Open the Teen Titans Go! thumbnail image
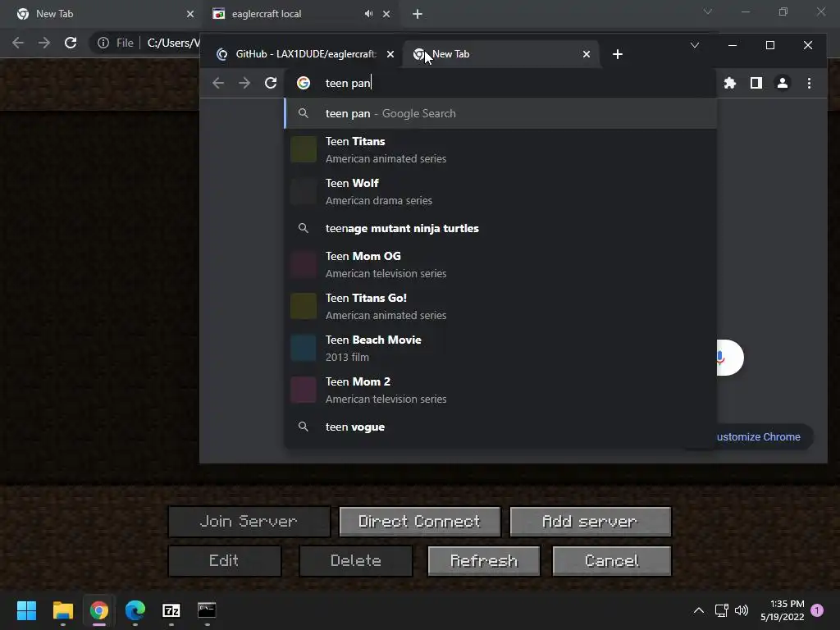Screen dimensions: 840x630 click(304, 306)
